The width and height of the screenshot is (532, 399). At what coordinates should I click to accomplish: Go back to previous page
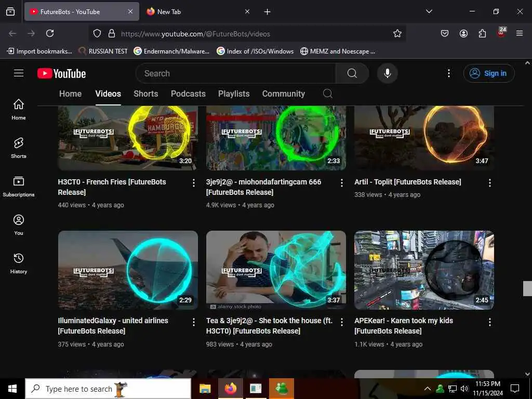point(12,33)
